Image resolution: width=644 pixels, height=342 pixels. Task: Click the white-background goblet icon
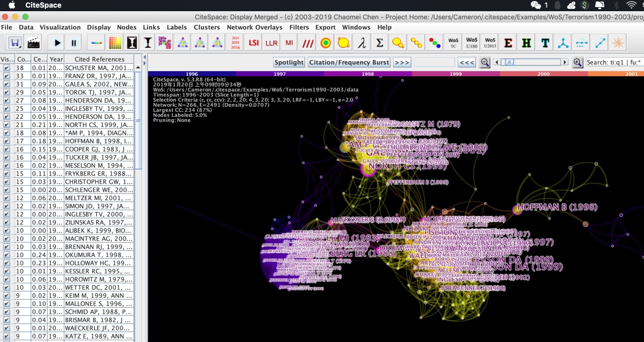coord(148,43)
